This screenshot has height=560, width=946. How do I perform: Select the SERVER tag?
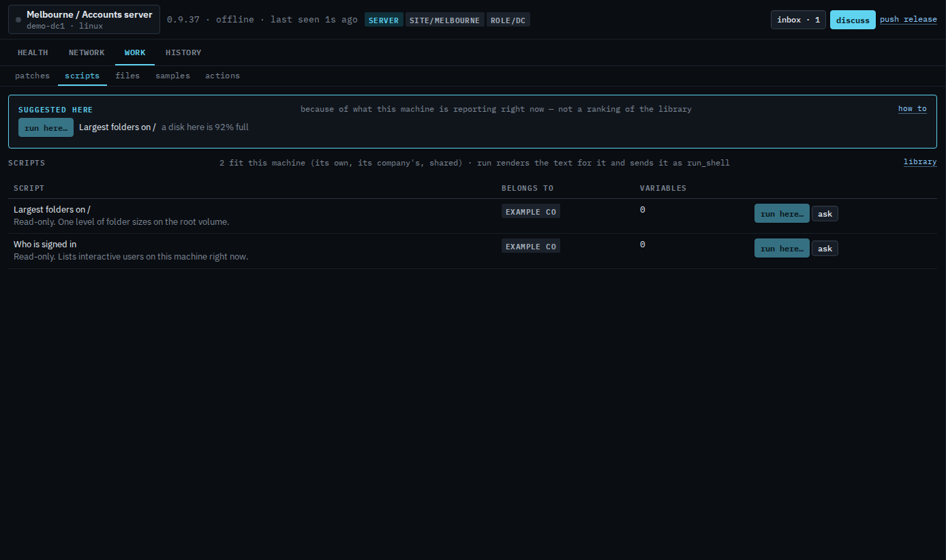pos(384,20)
